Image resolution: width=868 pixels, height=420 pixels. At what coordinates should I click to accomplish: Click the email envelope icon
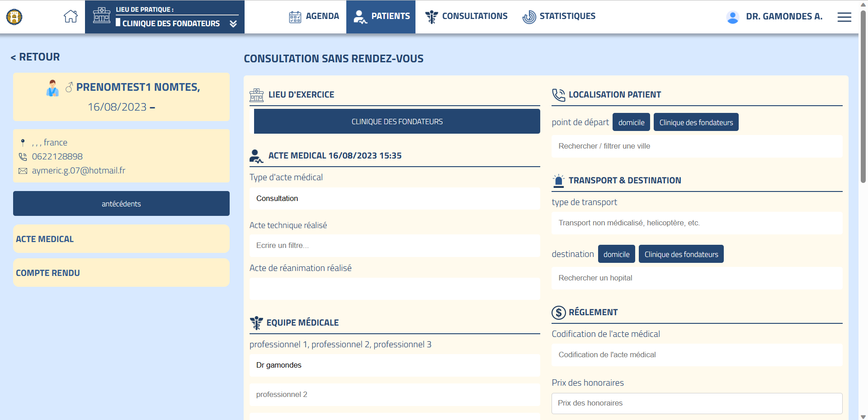(x=23, y=171)
